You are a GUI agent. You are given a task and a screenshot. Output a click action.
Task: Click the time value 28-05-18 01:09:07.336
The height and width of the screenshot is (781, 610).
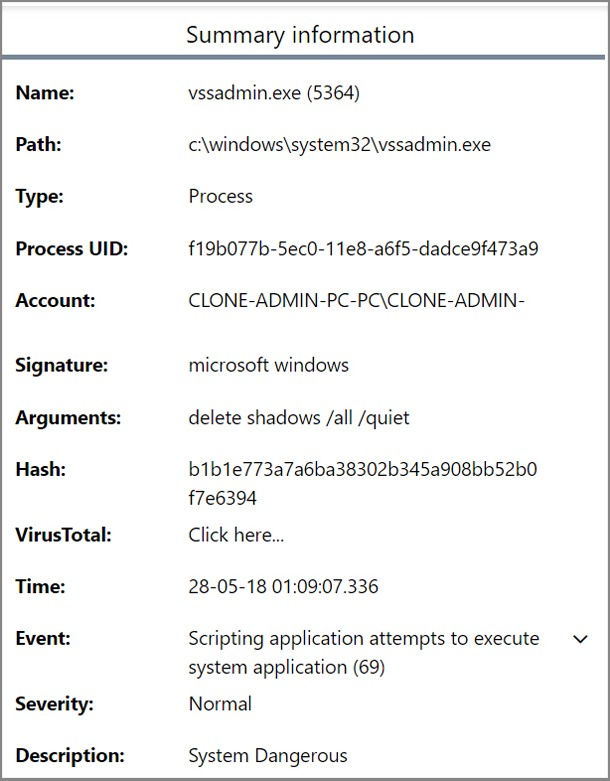[283, 587]
